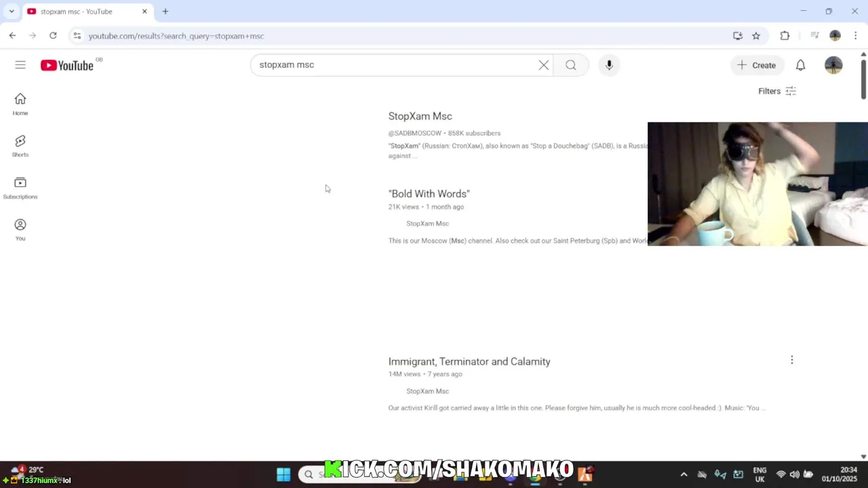Reload the current page
868x488 pixels.
point(53,36)
